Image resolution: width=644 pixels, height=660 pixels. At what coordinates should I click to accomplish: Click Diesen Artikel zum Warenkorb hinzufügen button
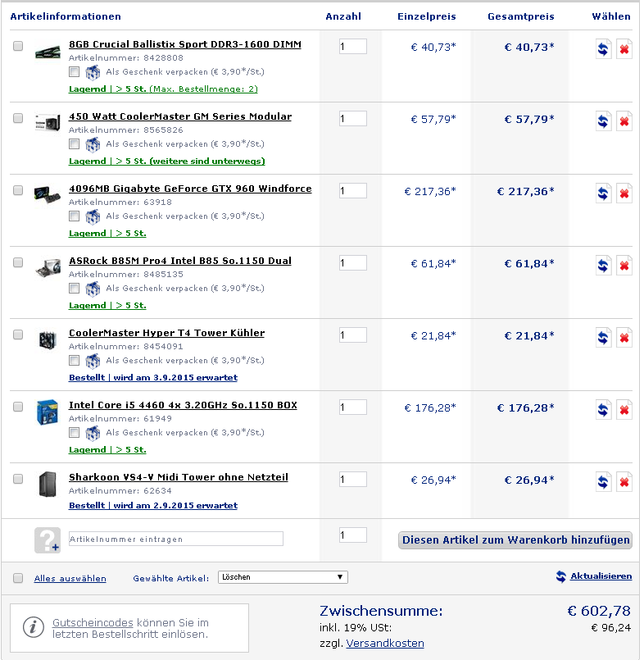point(515,540)
